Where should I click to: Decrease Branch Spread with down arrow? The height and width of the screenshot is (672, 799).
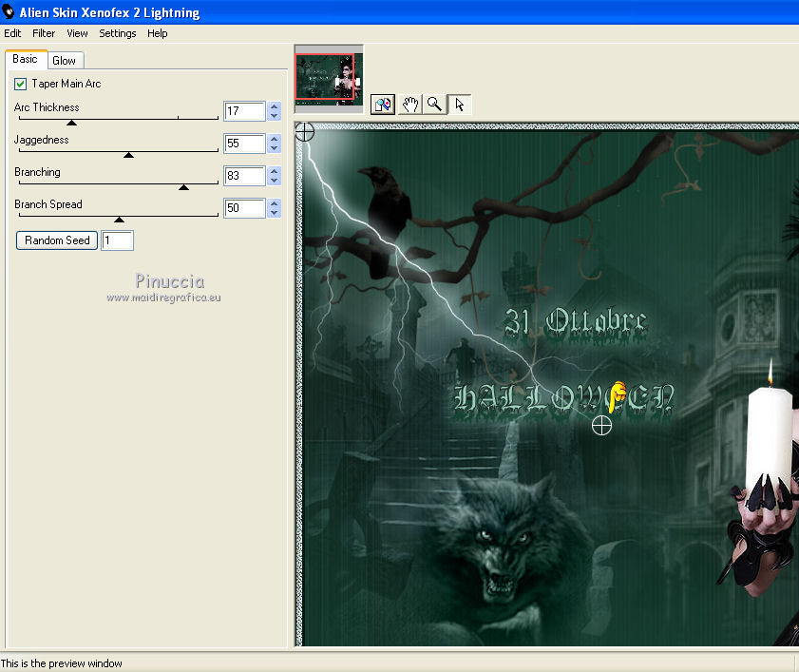tap(275, 213)
